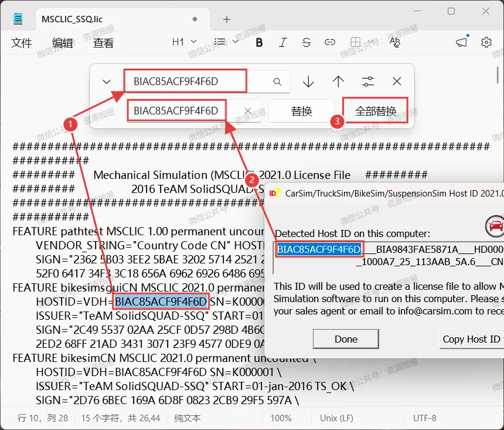This screenshot has width=504, height=430.
Task: Toggle bold formatting
Action: (x=259, y=42)
